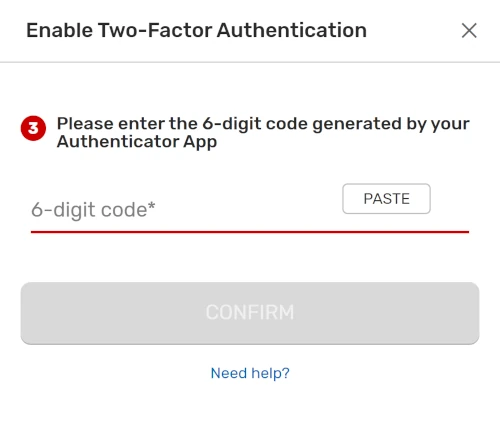Click the red step 3 badge

(x=33, y=128)
